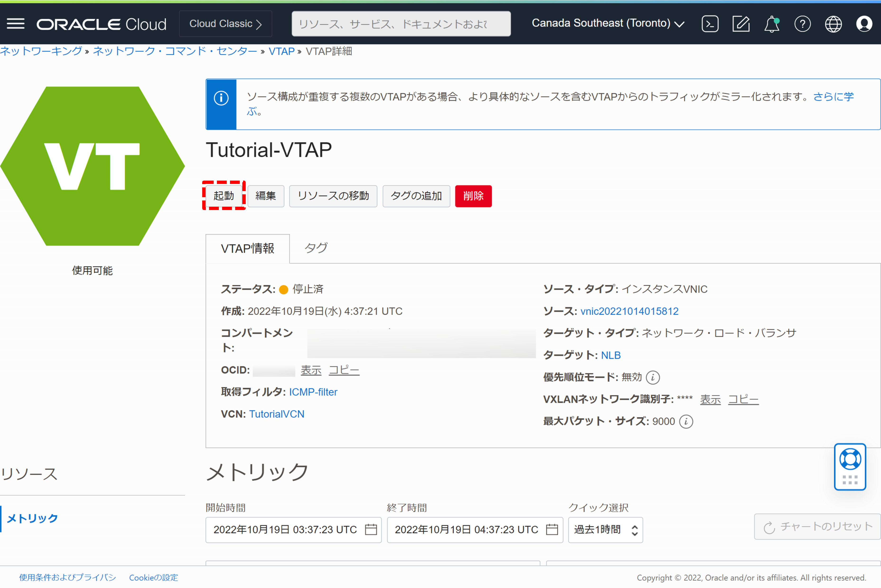Open the Cloud Classic switcher
This screenshot has height=588, width=881.
coord(226,24)
